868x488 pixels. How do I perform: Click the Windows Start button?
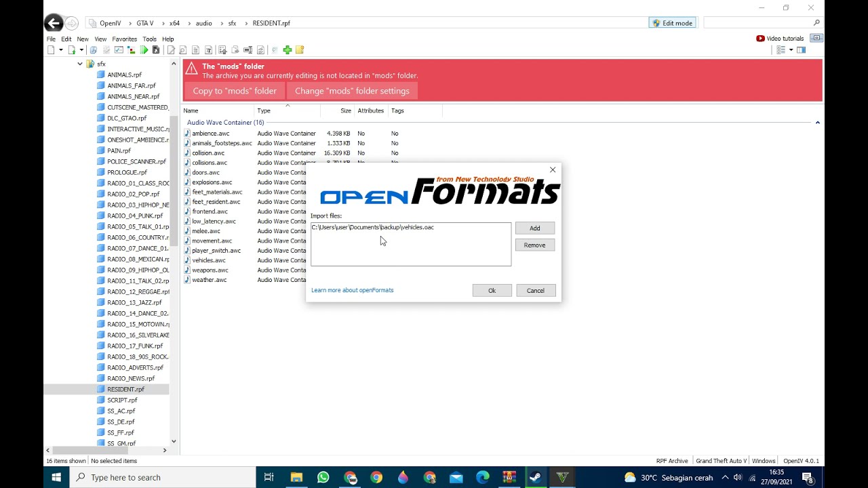[x=56, y=477]
